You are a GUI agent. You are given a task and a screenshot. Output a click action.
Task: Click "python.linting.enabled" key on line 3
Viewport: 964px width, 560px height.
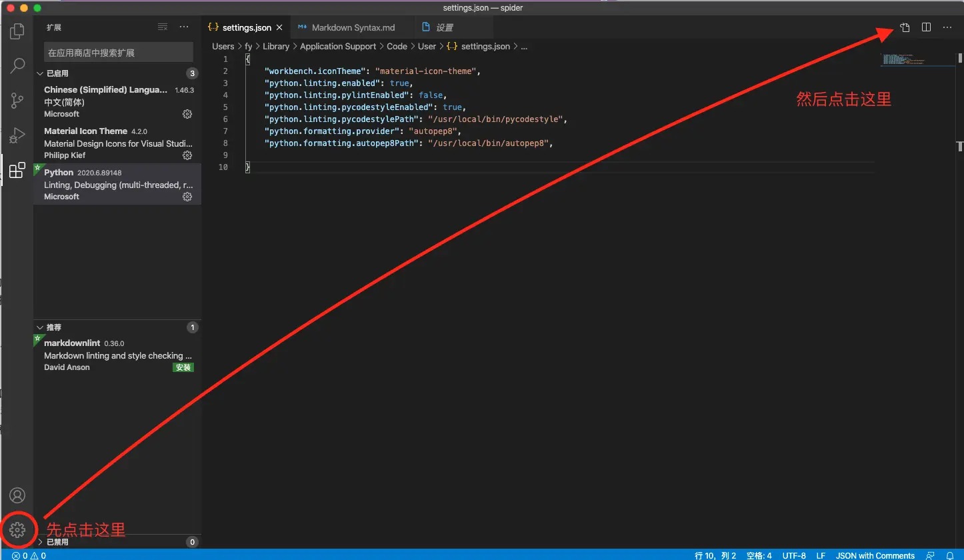[x=322, y=83]
